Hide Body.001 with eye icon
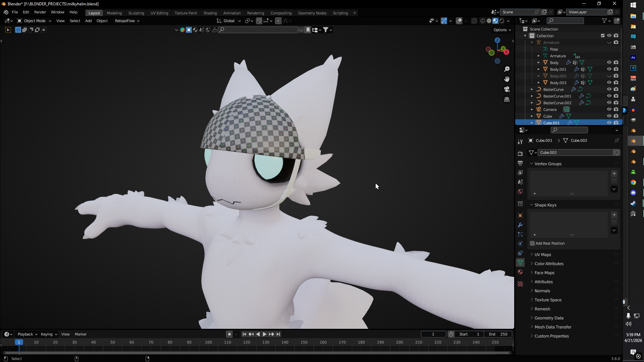 (x=609, y=69)
